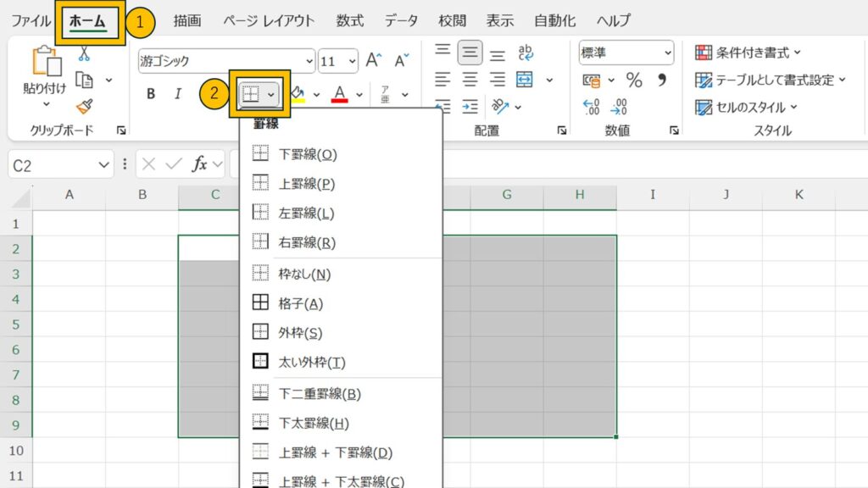Click the increase decimal places icon

click(x=592, y=107)
